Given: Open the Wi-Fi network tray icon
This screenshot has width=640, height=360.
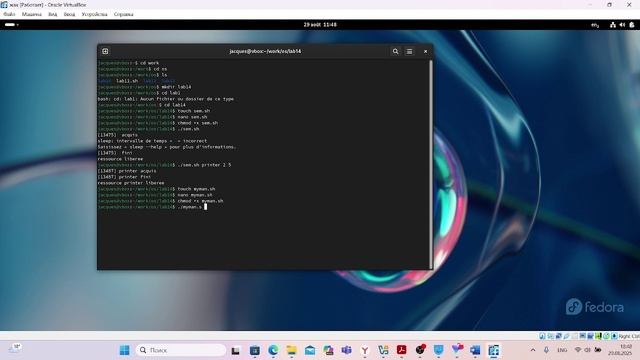Looking at the screenshot, I should [578, 350].
